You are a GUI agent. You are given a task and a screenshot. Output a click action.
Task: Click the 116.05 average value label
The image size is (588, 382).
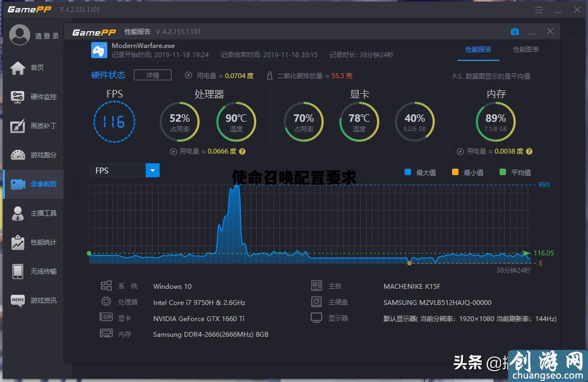tap(544, 253)
